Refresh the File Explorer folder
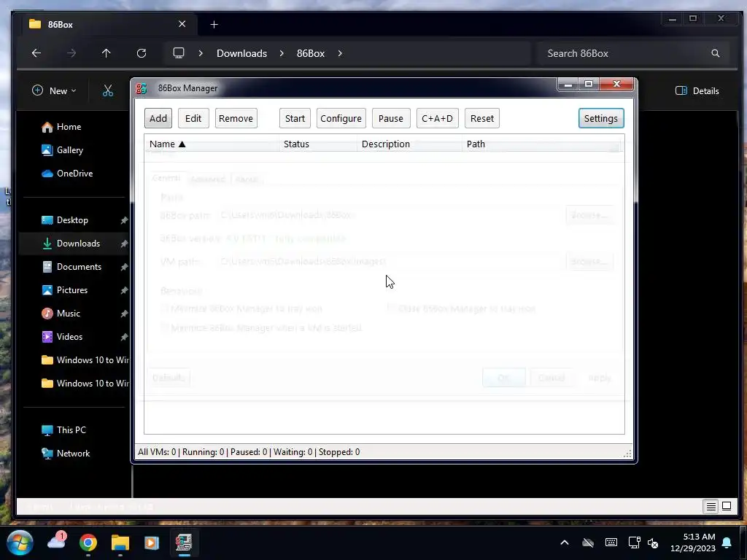 point(142,53)
